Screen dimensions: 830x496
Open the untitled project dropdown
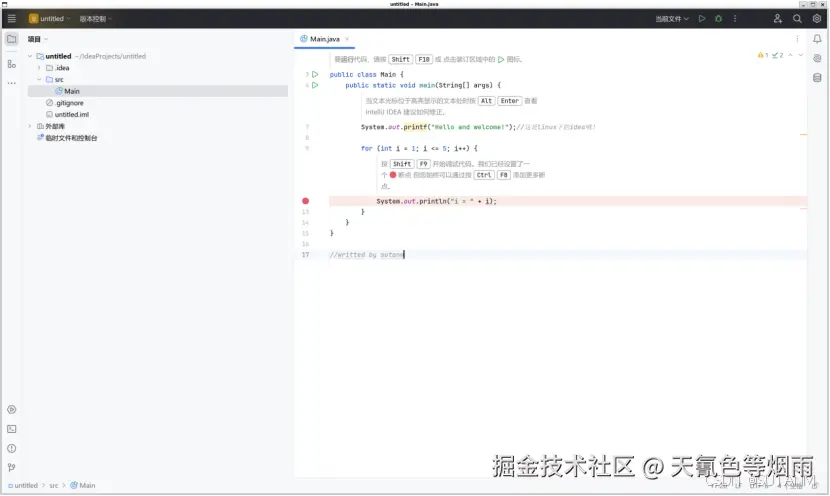[49, 19]
